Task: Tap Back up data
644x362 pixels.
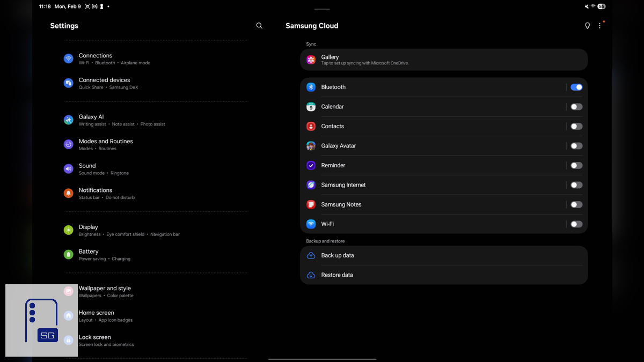Action: click(x=444, y=256)
